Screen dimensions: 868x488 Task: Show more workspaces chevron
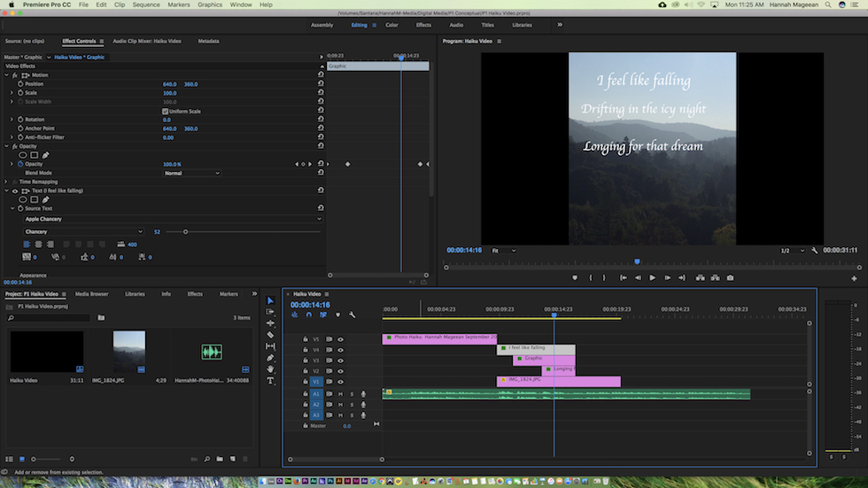[x=560, y=25]
